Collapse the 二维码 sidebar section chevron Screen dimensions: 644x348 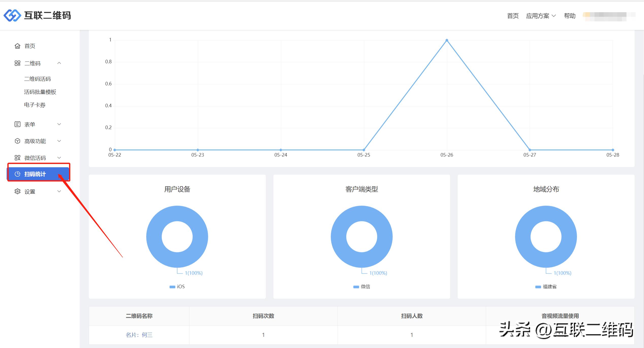(x=59, y=63)
